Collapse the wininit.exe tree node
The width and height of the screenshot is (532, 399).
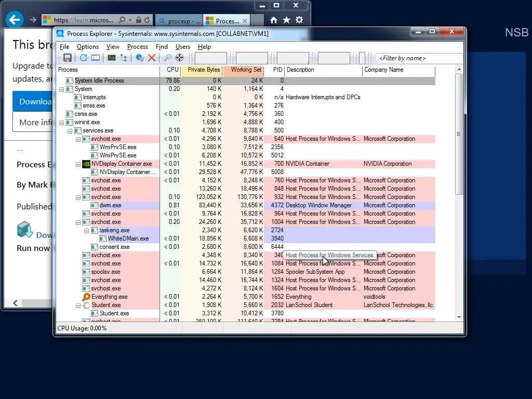(61, 123)
